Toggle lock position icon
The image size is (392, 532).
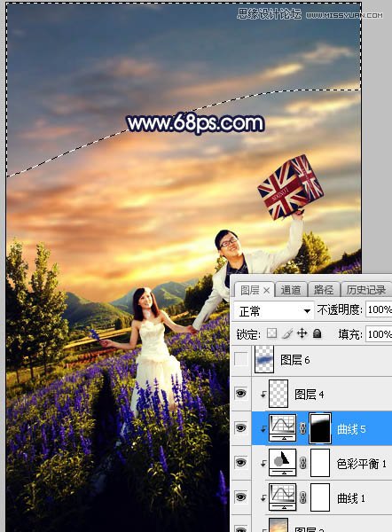tap(302, 333)
